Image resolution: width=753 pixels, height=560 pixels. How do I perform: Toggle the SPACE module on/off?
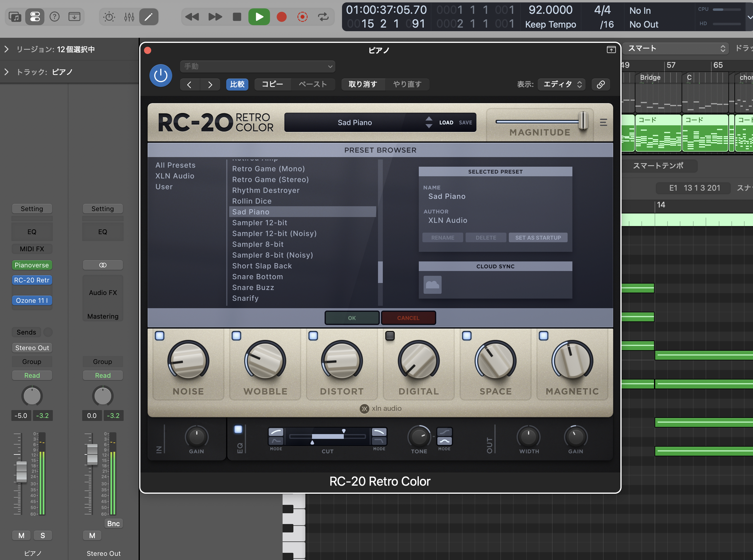(467, 335)
